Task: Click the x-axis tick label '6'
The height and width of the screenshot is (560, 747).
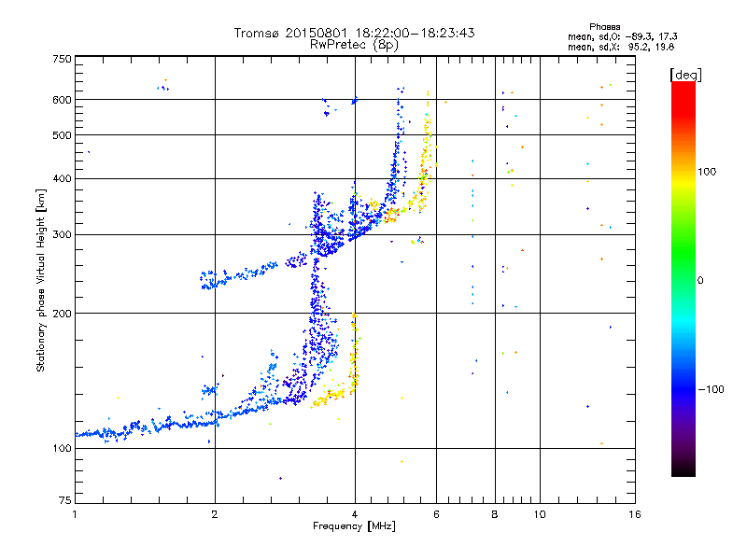Action: coord(436,514)
